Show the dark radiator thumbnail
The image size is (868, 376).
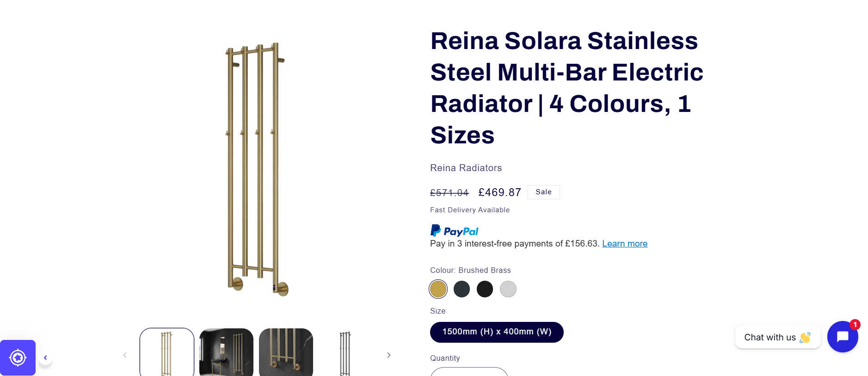(x=345, y=352)
